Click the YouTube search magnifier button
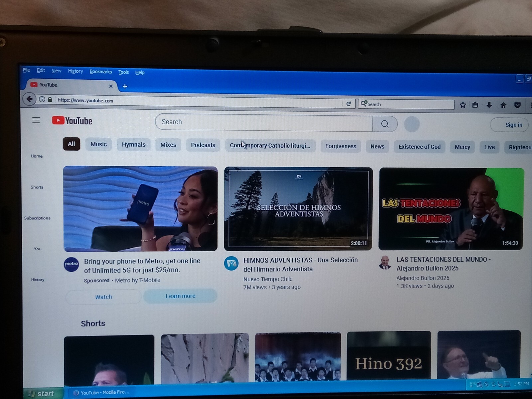Viewport: 532px width, 399px height. pos(385,124)
